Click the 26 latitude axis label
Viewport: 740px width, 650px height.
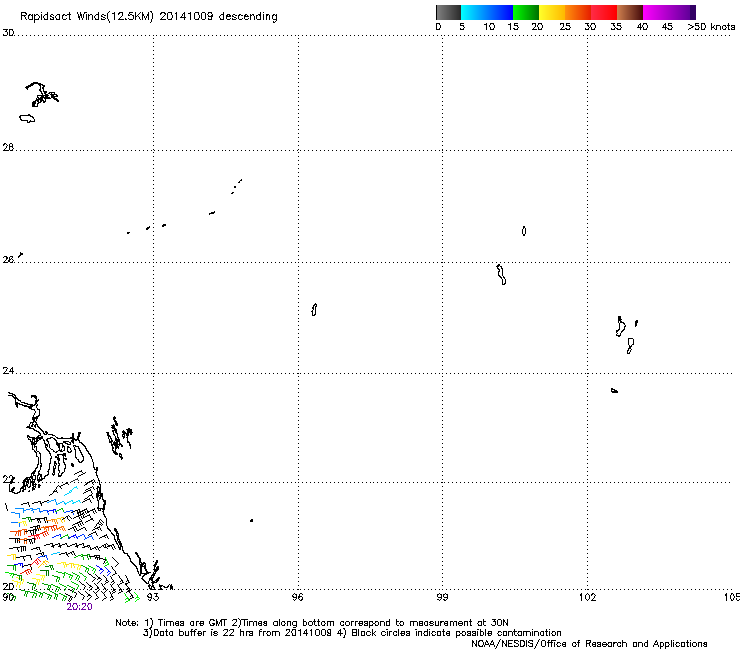point(8,260)
